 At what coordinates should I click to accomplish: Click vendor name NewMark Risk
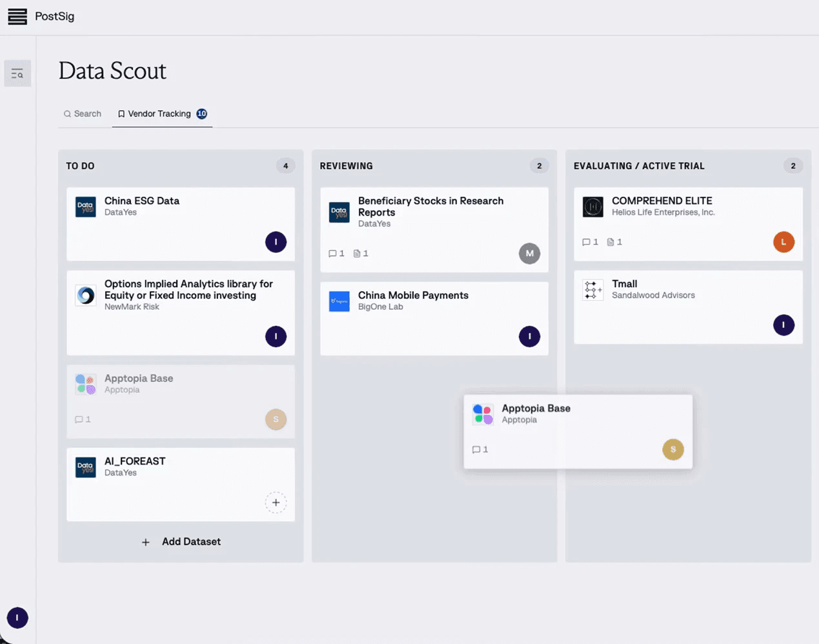click(x=132, y=307)
